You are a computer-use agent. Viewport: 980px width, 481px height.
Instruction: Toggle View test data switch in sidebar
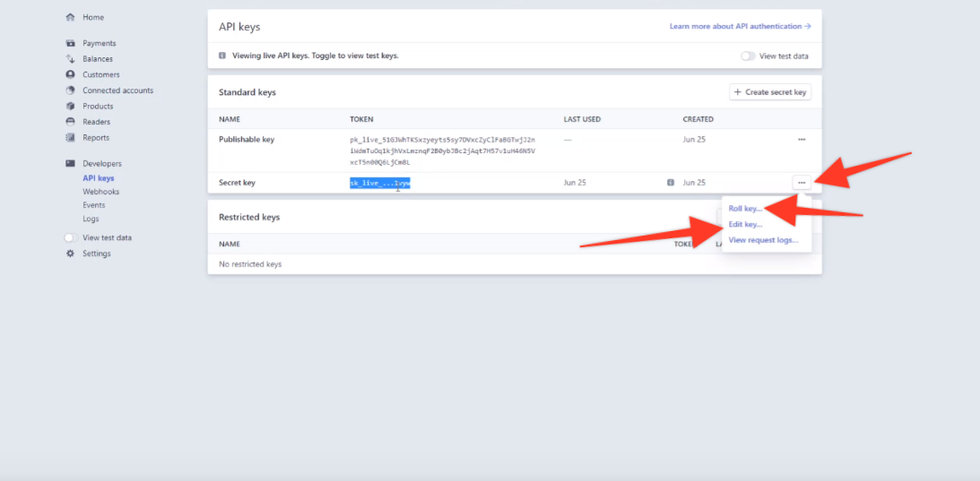coord(72,238)
